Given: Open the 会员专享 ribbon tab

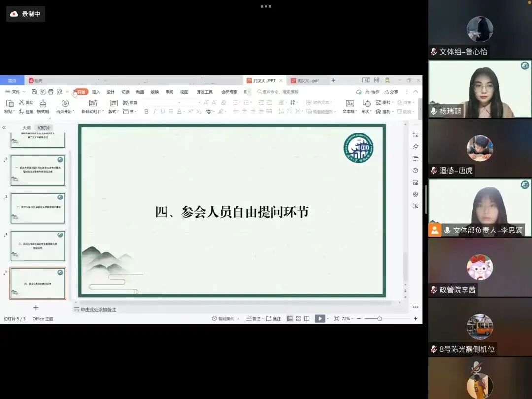Looking at the screenshot, I should point(230,92).
